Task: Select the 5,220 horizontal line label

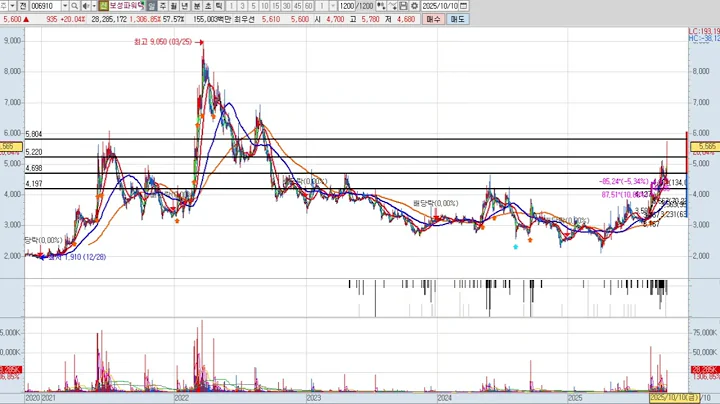Action: (x=34, y=152)
